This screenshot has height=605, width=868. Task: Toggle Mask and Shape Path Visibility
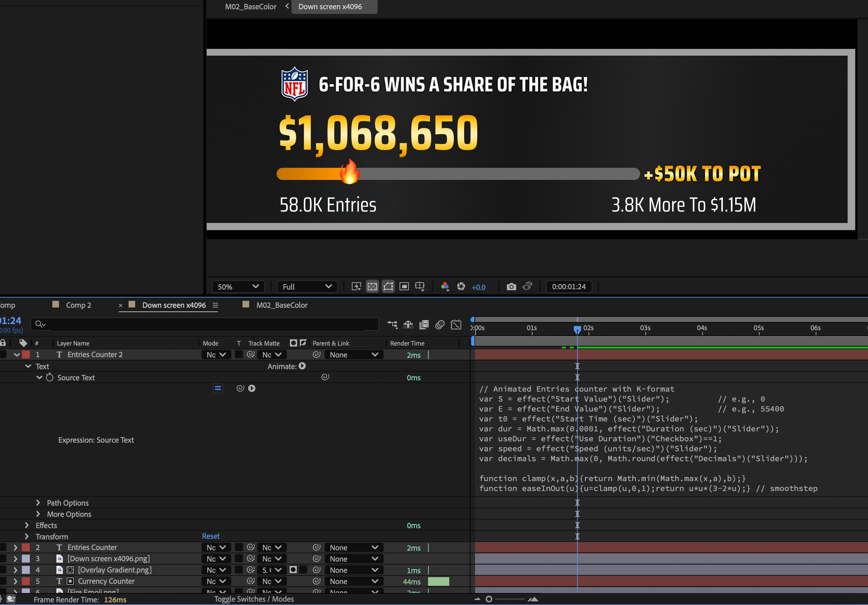click(388, 287)
